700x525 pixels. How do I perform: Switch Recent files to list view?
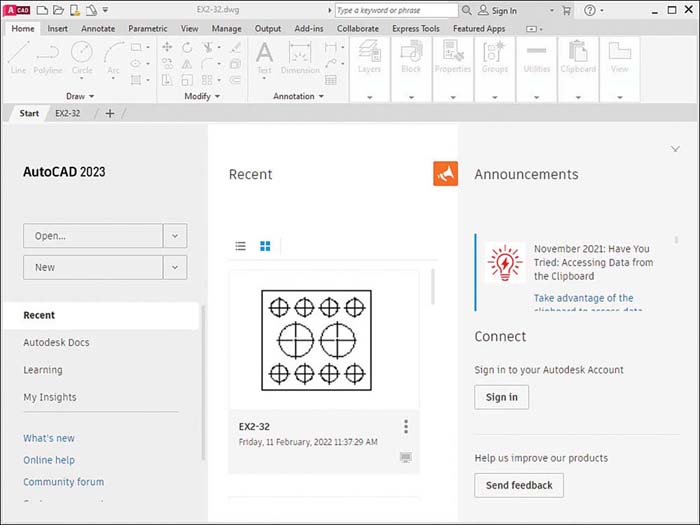241,246
